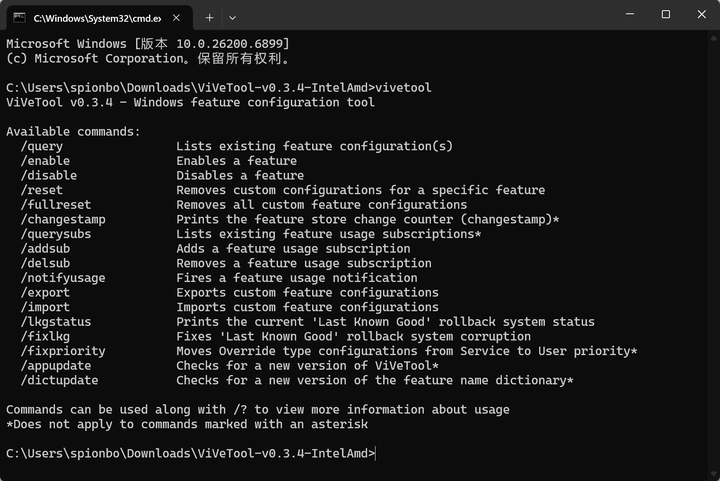Minimize the terminal window
720x481 pixels.
[630, 14]
